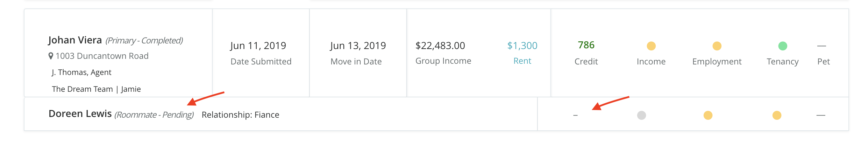Click the gray income status dot for Doreen Lewis
Viewport: 868px width, 145px height.
pos(641,115)
